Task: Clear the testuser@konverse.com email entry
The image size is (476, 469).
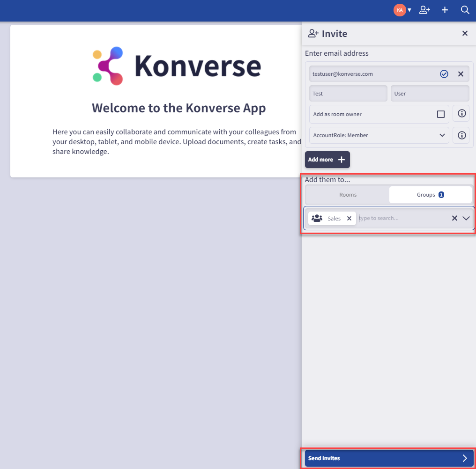Action: click(461, 73)
